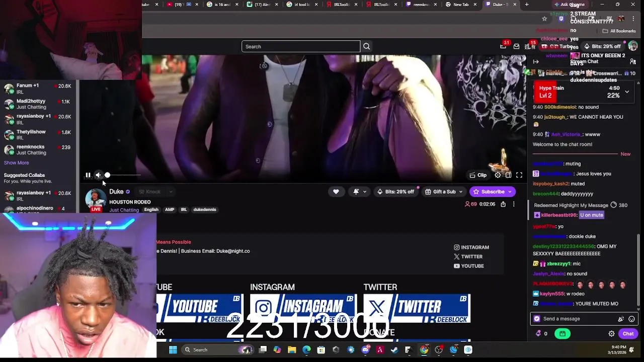The image size is (644, 362).
Task: Open the Just Chatting category link
Action: [x=124, y=210]
